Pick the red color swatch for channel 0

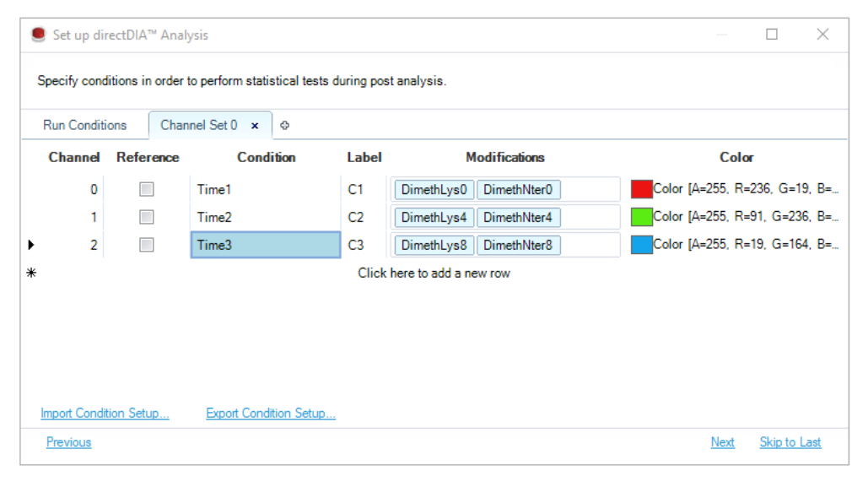tap(642, 189)
